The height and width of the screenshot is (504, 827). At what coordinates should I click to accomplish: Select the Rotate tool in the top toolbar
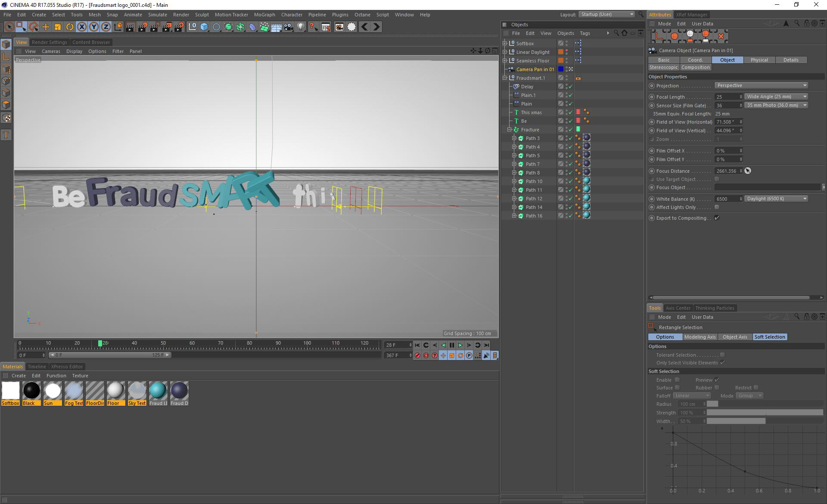[69, 27]
